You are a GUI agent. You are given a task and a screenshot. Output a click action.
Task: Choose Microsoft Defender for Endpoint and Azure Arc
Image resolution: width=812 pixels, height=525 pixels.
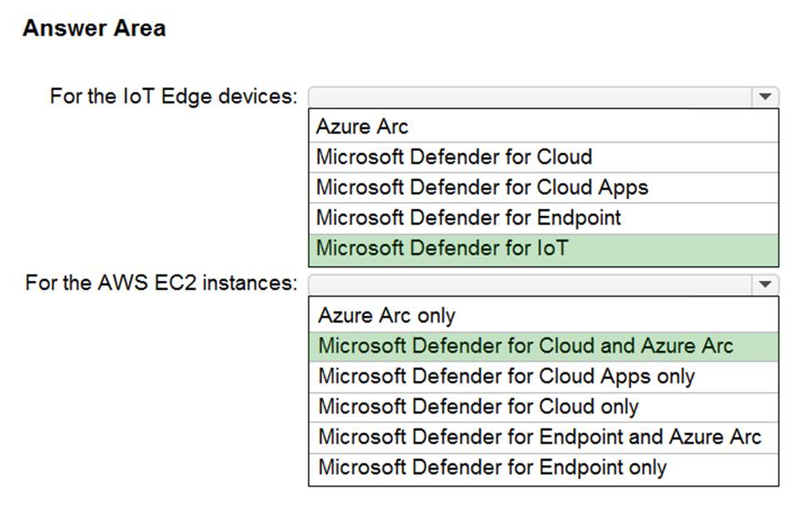point(540,436)
